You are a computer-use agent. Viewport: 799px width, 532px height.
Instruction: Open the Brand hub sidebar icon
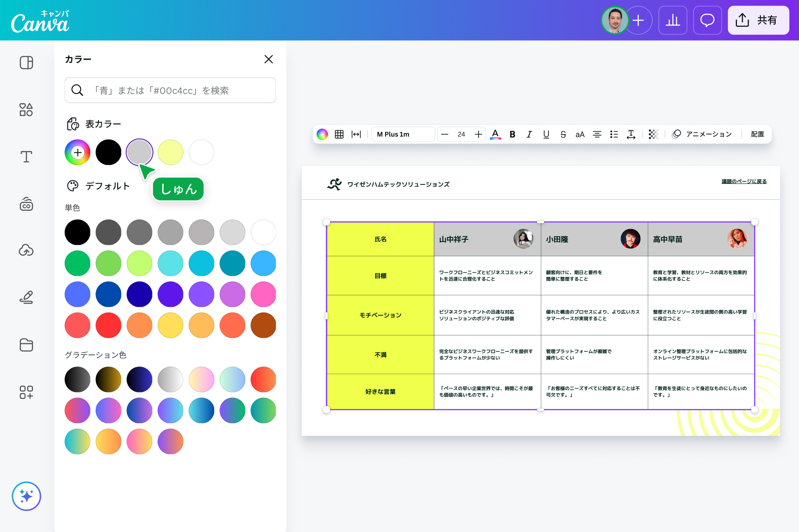[26, 204]
